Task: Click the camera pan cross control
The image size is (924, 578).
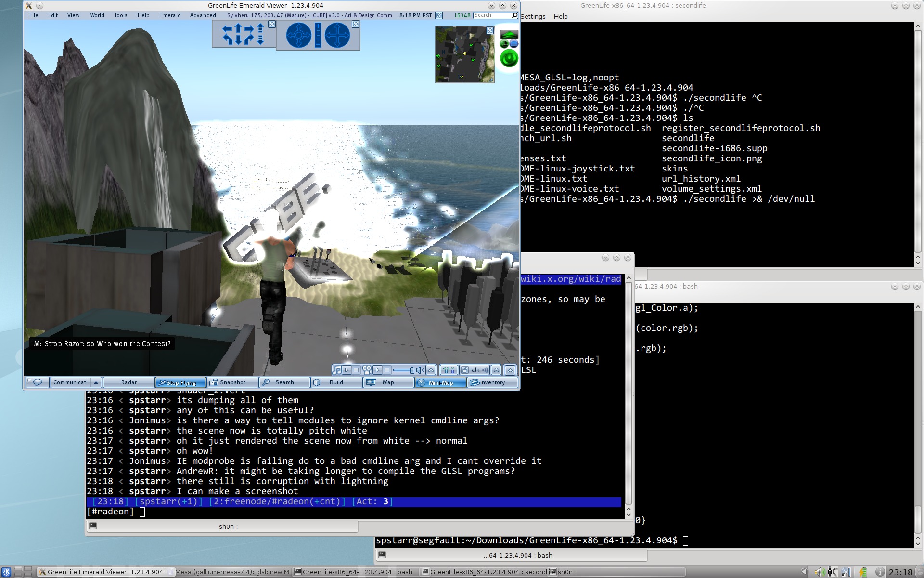Action: tap(337, 36)
